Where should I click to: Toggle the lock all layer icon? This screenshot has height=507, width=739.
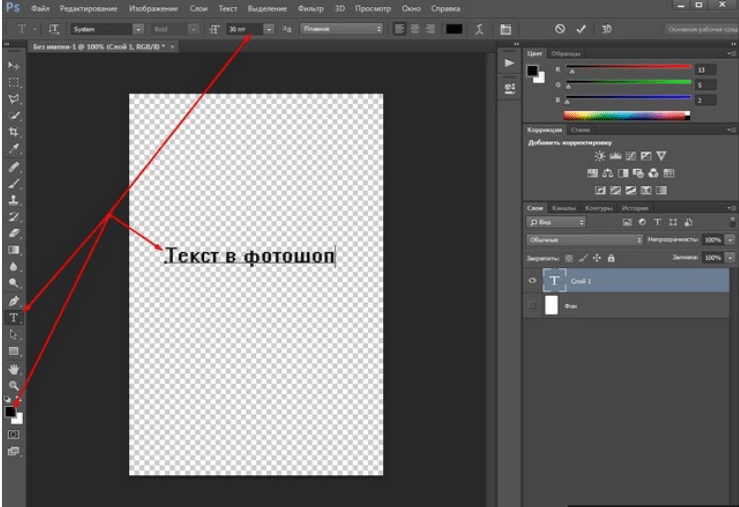pos(611,257)
